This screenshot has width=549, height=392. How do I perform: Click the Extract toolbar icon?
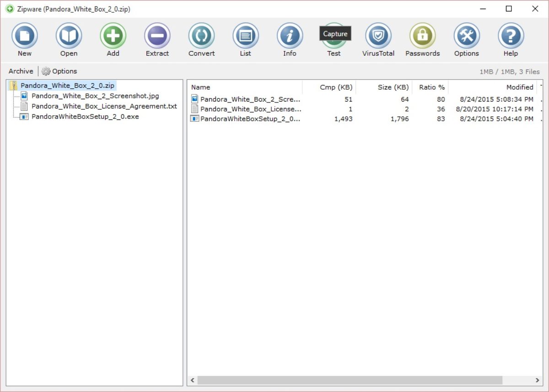pyautogui.click(x=157, y=36)
